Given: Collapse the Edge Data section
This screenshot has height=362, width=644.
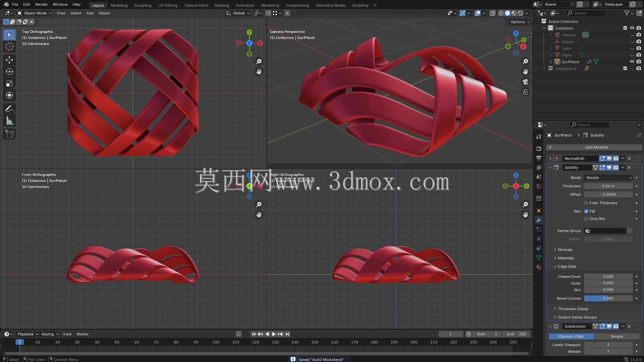Looking at the screenshot, I should click(x=567, y=266).
